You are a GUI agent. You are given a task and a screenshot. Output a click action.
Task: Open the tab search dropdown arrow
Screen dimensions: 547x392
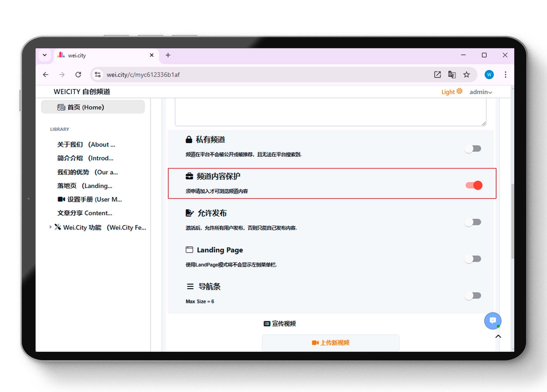click(45, 55)
